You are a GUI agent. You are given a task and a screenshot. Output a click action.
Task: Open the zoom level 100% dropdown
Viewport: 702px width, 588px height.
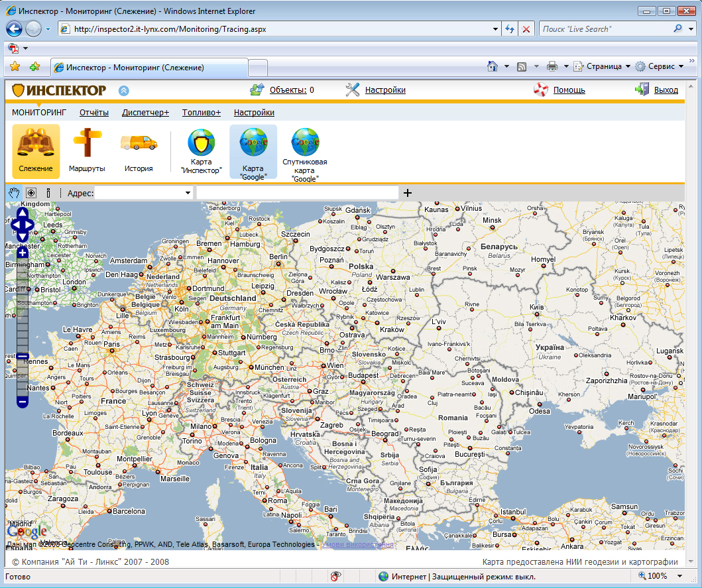pyautogui.click(x=679, y=576)
